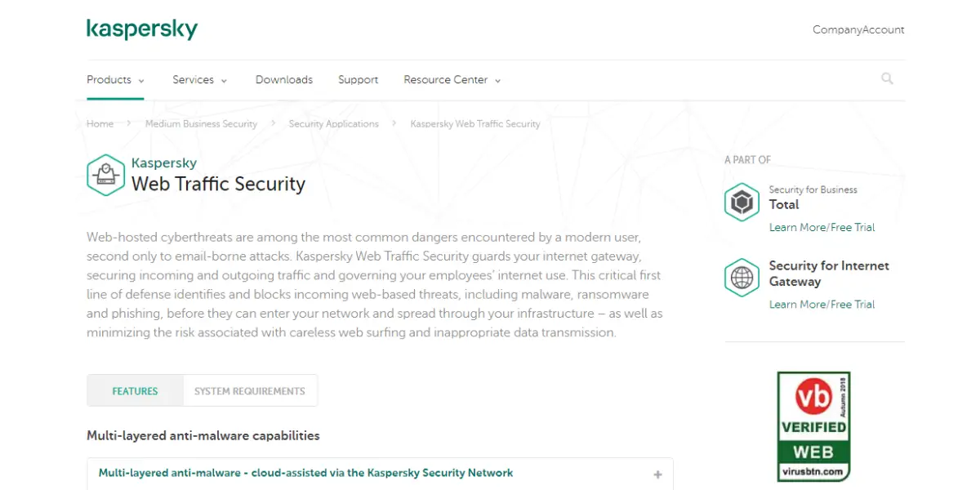Open the Services dropdown menu
The image size is (980, 490).
coord(199,80)
